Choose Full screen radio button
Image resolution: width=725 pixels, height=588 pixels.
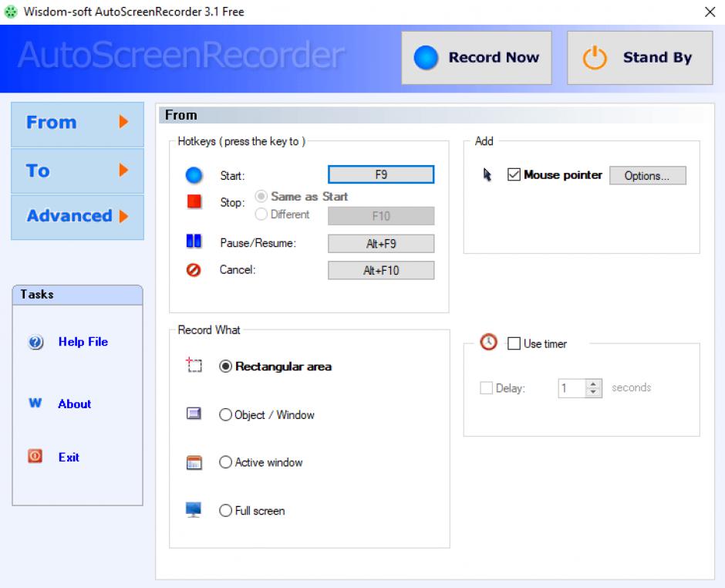[225, 510]
